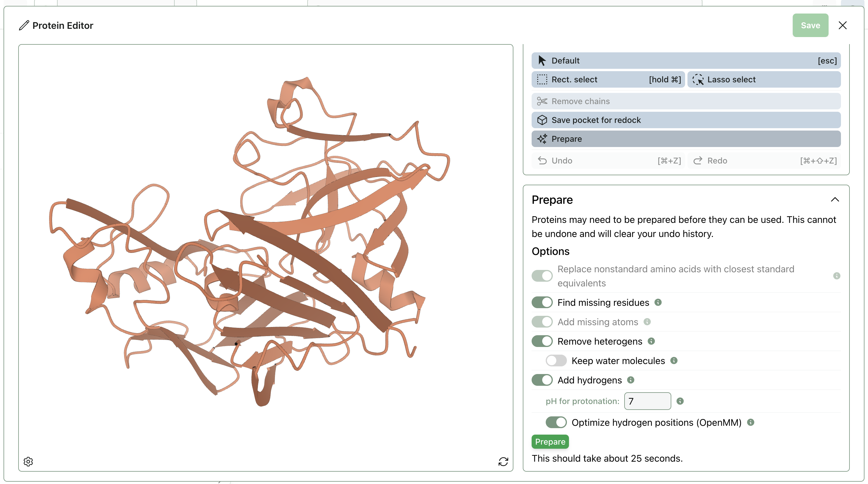Switch to the Default selection mode
The image size is (868, 484).
[x=686, y=60]
